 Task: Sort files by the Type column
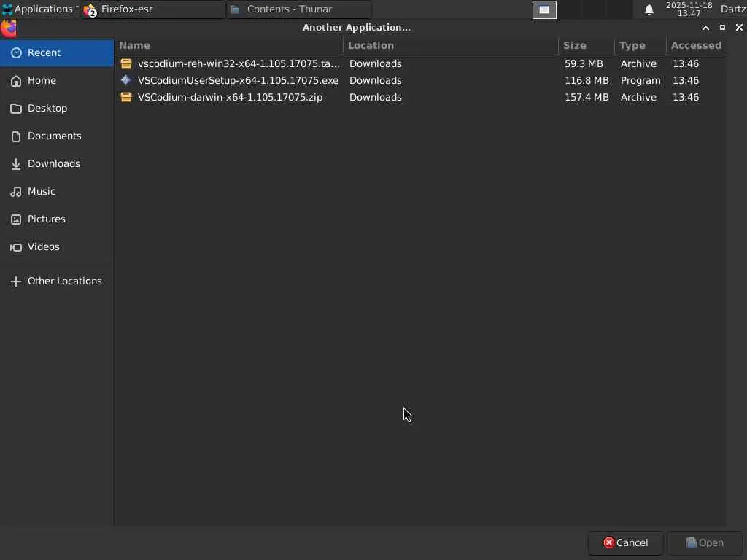pos(640,46)
